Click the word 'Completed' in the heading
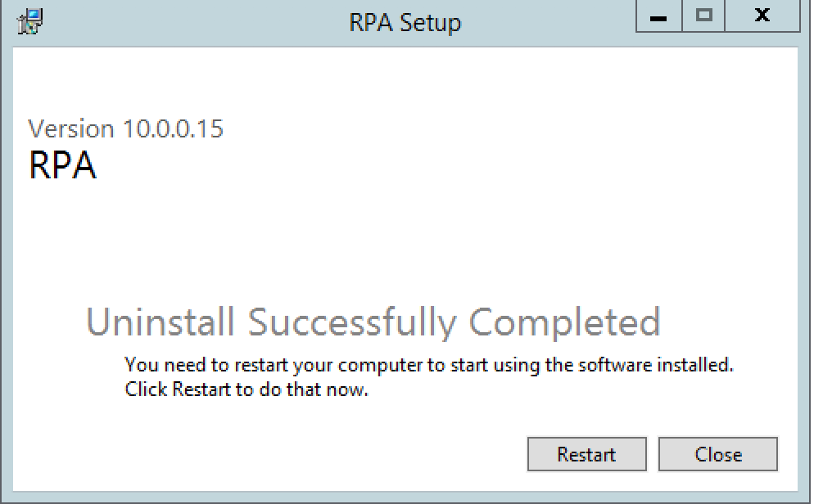 (564, 323)
